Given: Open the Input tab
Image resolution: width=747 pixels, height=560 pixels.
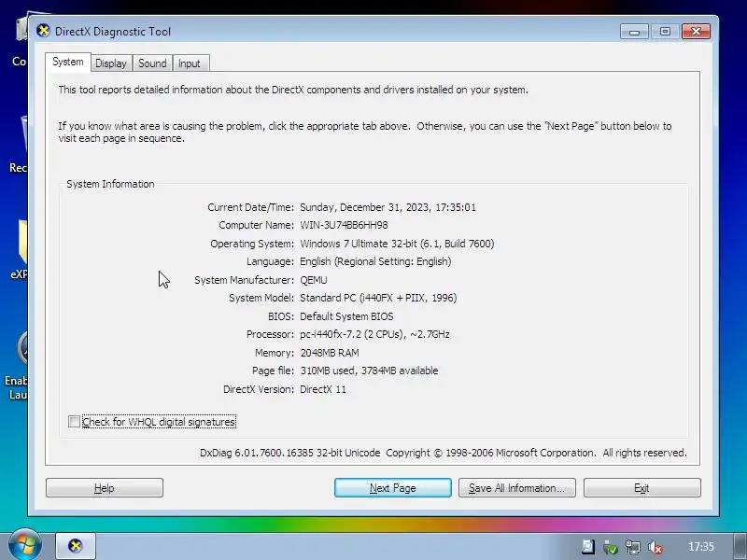Looking at the screenshot, I should coord(190,63).
